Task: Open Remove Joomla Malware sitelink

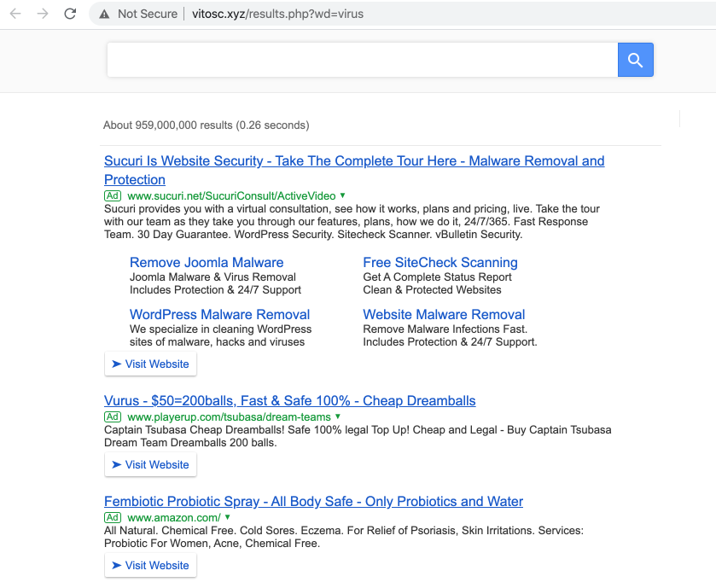Action: point(207,263)
